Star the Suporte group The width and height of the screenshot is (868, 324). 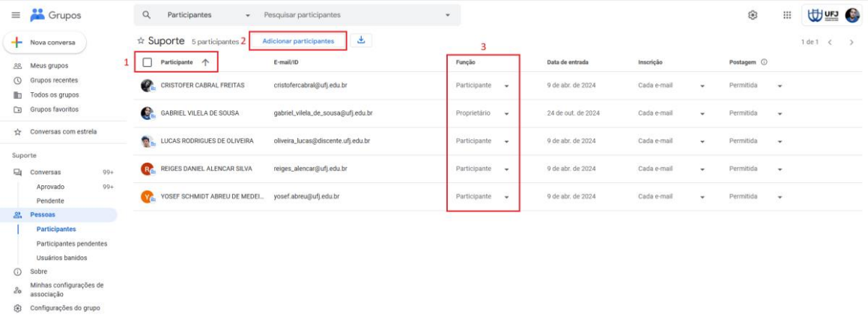click(x=141, y=40)
